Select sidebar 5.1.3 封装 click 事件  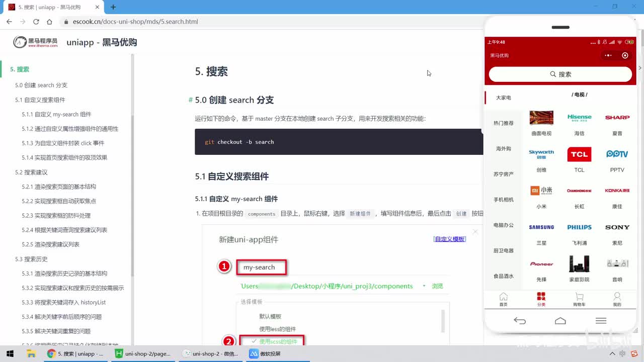click(63, 143)
